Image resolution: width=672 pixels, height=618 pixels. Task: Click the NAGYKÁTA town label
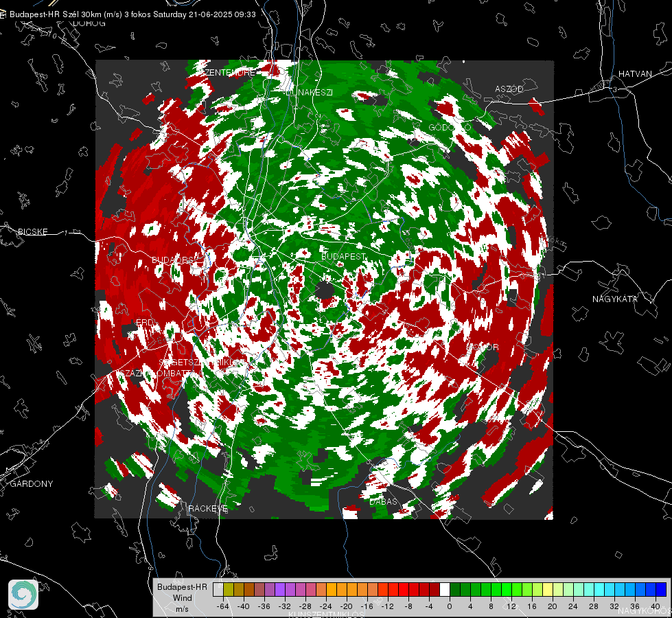click(x=615, y=299)
